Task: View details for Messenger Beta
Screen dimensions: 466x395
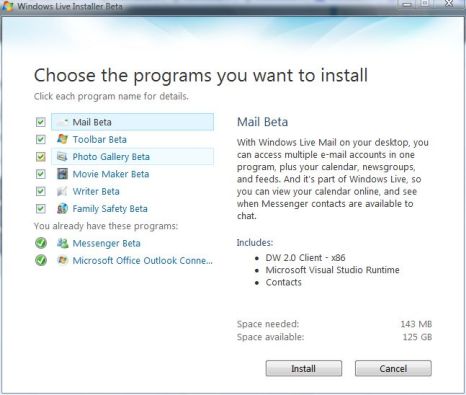Action: (106, 243)
